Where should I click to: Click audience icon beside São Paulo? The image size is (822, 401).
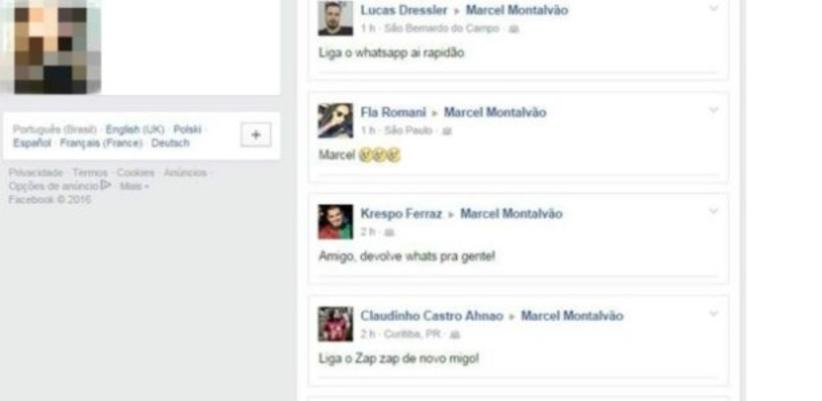pyautogui.click(x=447, y=131)
